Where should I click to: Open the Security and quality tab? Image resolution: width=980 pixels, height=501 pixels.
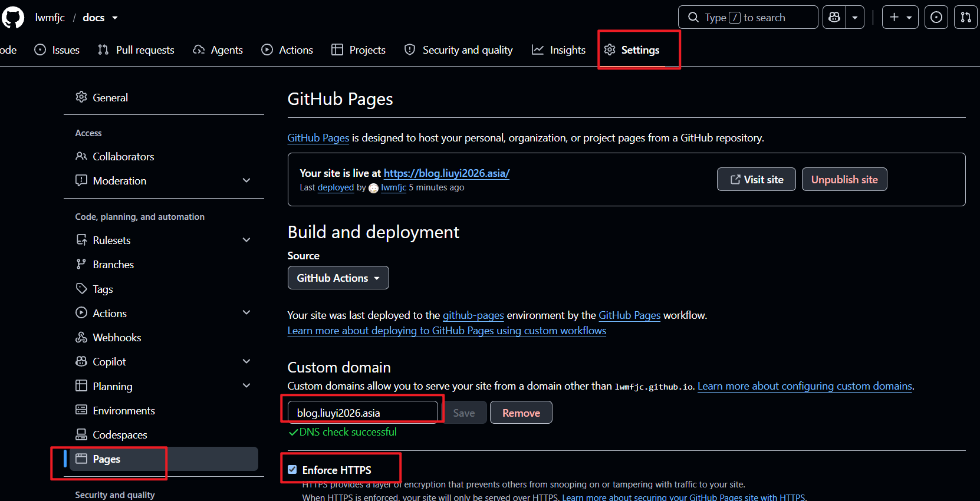[x=459, y=50]
